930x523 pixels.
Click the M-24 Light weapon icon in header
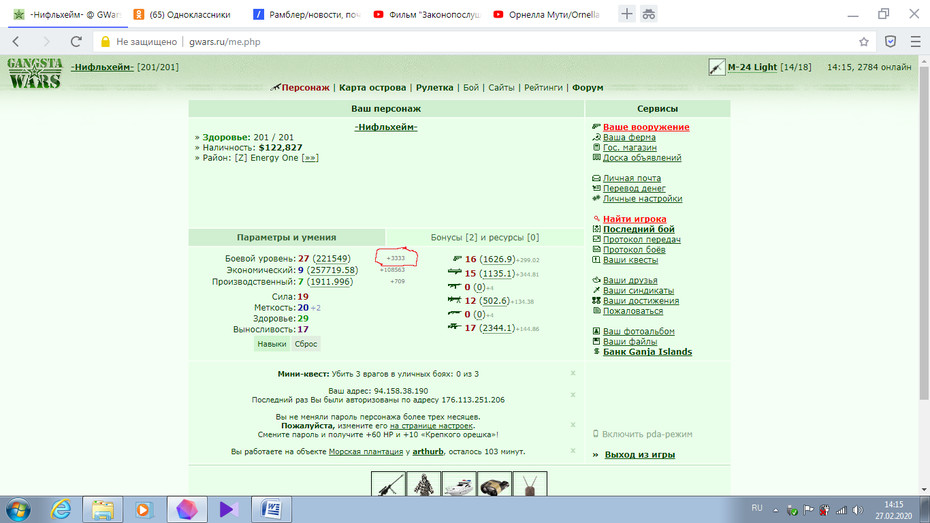[716, 67]
